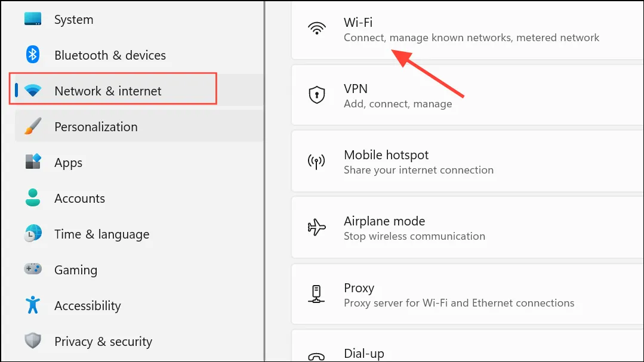644x362 pixels.
Task: Click the VPN shield lock icon
Action: click(x=317, y=95)
